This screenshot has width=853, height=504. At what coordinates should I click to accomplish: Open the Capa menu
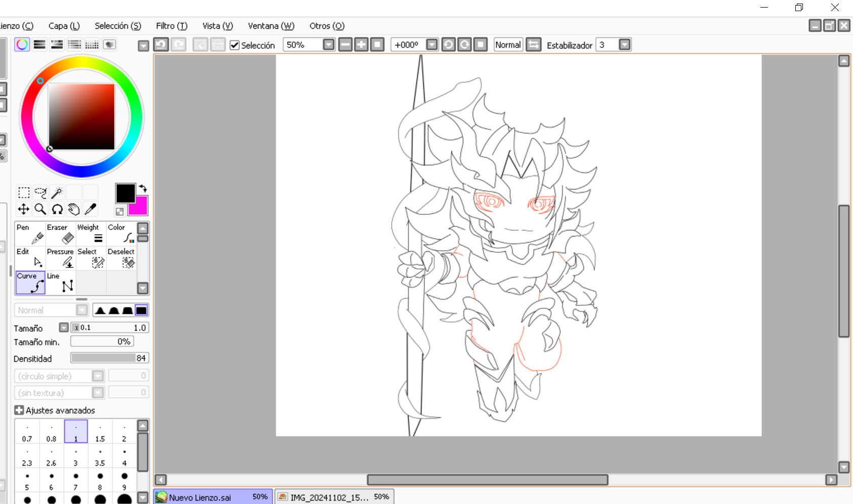point(64,26)
